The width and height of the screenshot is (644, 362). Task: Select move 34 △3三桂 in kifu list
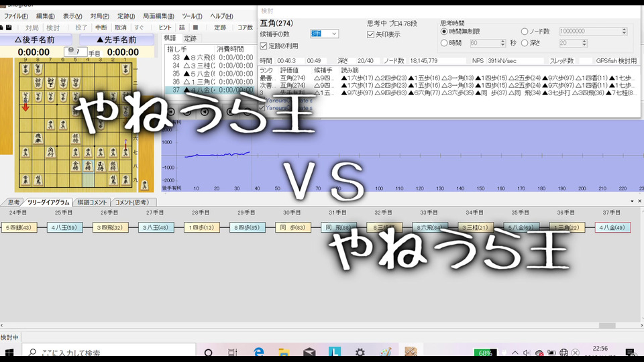click(210, 66)
